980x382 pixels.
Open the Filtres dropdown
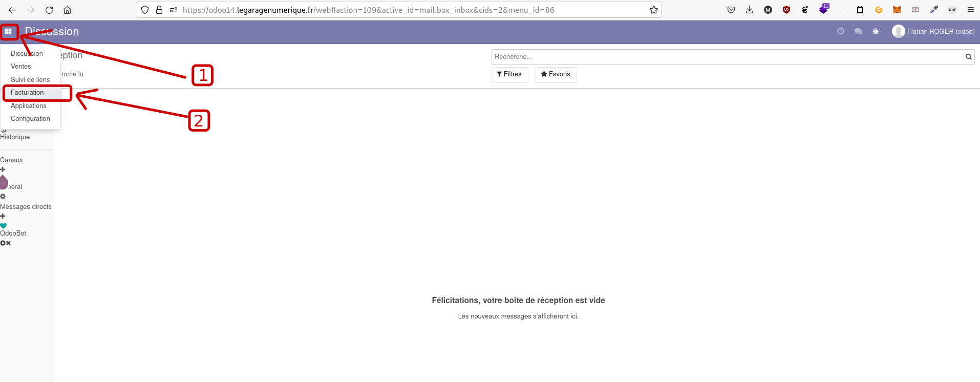coord(509,74)
